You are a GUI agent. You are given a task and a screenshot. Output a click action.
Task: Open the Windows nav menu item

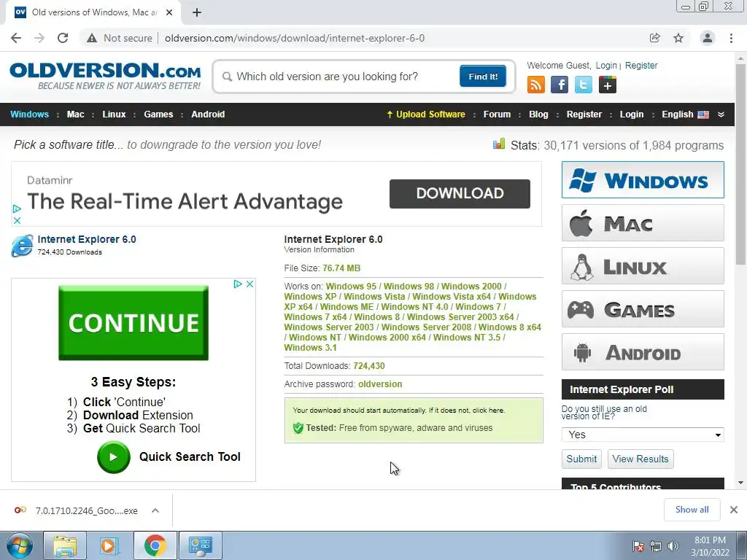pos(29,114)
